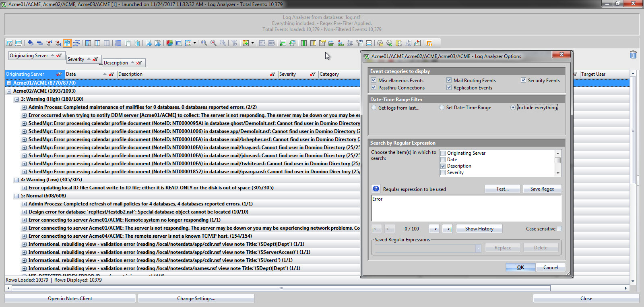
Task: Click the copy pages toolbar icon
Action: pos(127,43)
